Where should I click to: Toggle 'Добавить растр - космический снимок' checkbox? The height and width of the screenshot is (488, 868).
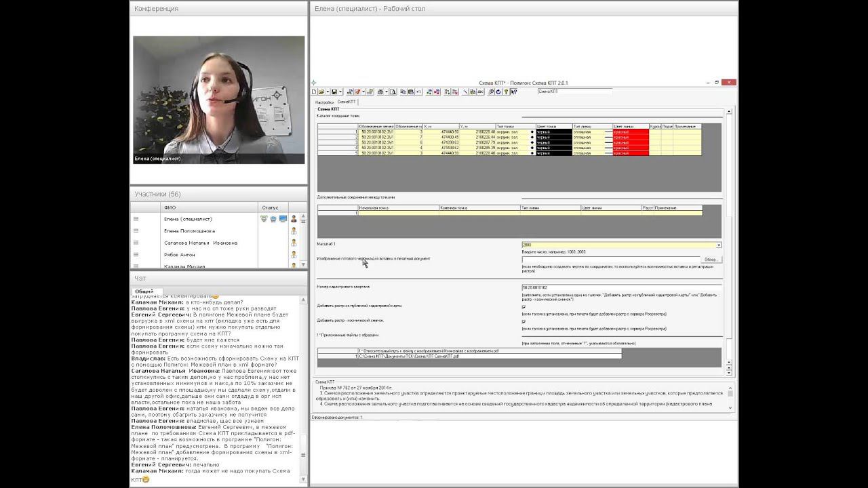click(x=524, y=321)
